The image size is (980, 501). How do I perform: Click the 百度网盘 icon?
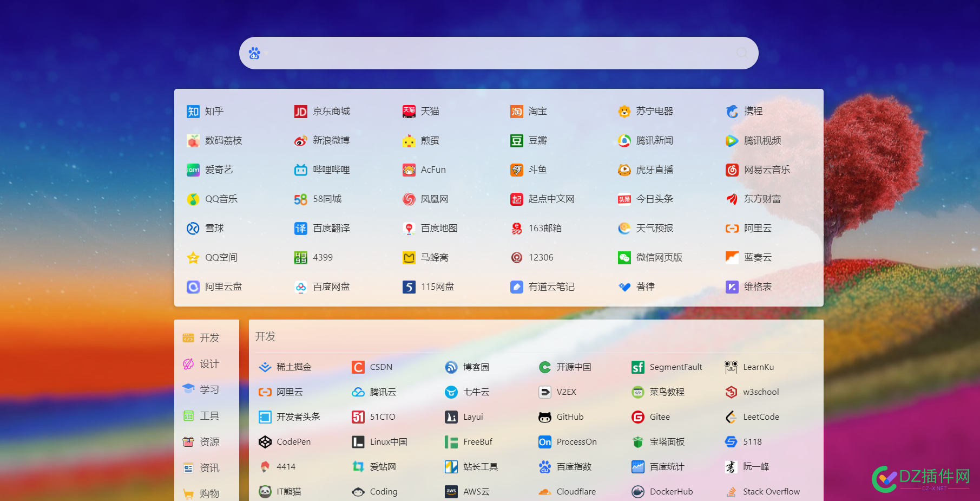pos(301,287)
